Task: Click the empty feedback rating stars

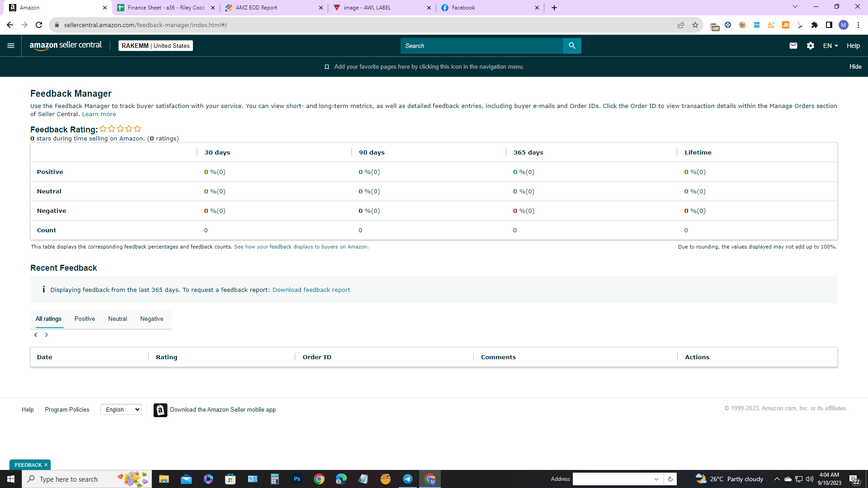Action: pos(120,129)
